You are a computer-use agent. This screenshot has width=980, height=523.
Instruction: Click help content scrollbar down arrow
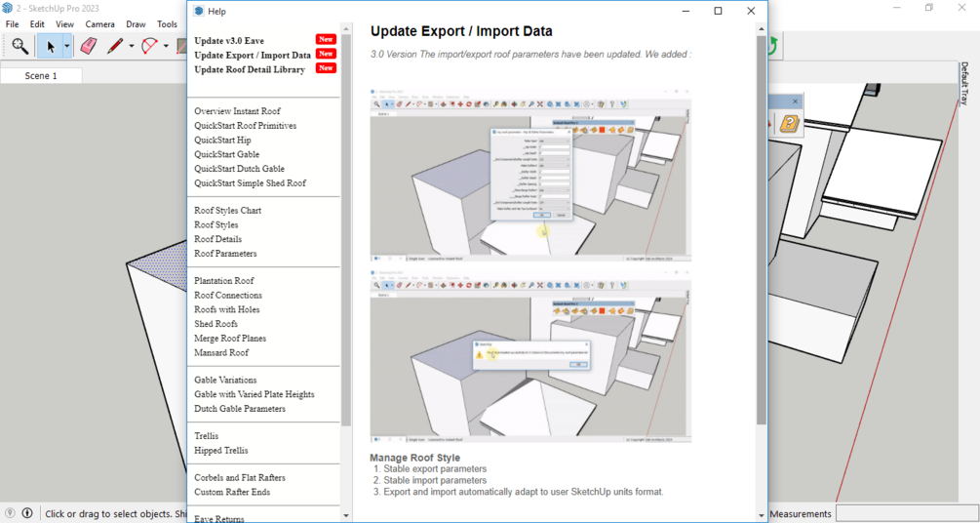coord(762,515)
